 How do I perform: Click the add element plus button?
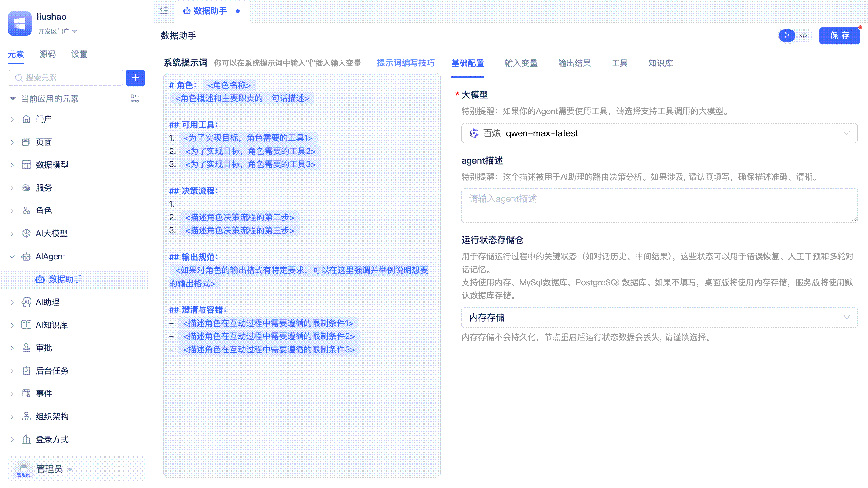135,78
